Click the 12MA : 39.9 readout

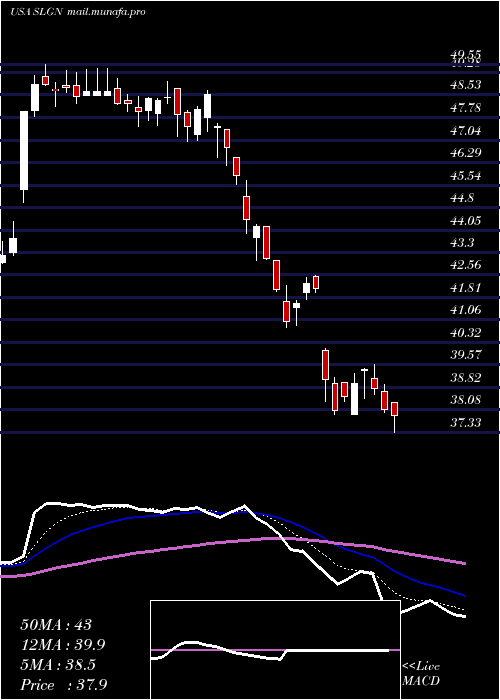pos(64,645)
